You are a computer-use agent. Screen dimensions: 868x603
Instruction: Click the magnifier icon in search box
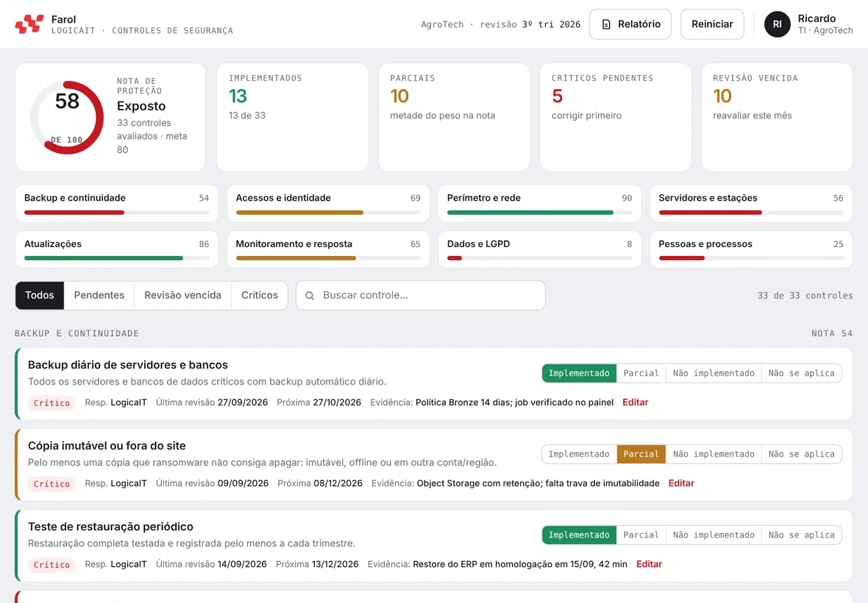pyautogui.click(x=310, y=296)
